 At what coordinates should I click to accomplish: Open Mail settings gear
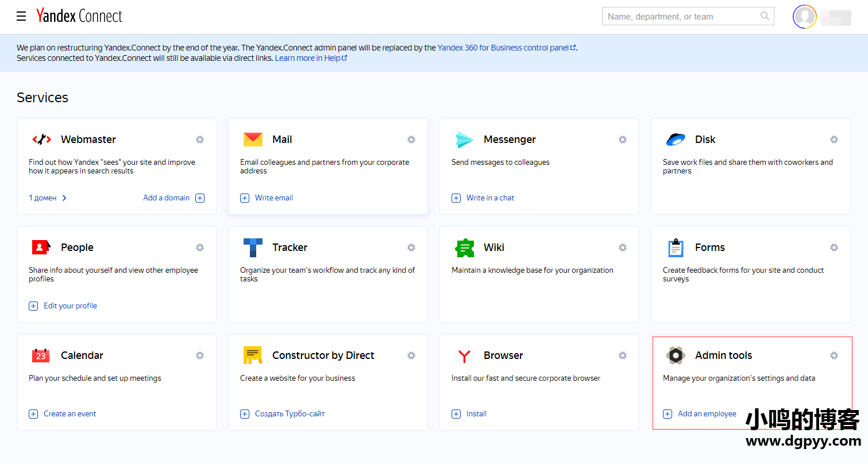pos(411,140)
